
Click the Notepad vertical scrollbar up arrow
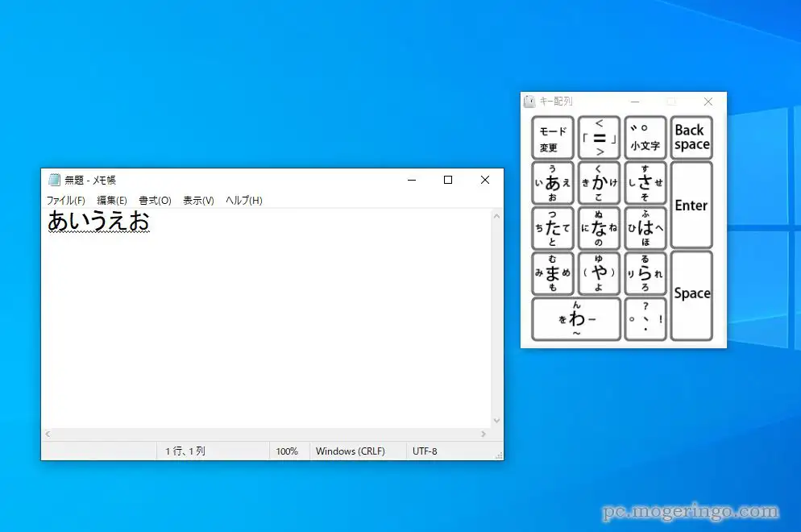496,216
